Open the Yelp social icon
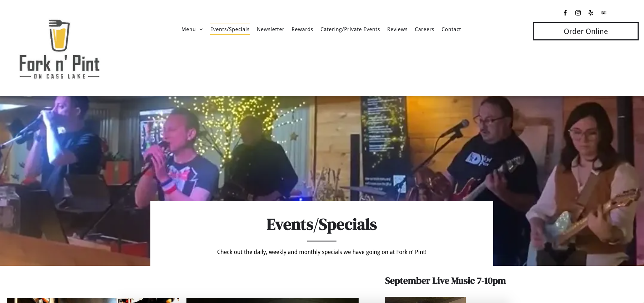644x303 pixels. coord(591,13)
